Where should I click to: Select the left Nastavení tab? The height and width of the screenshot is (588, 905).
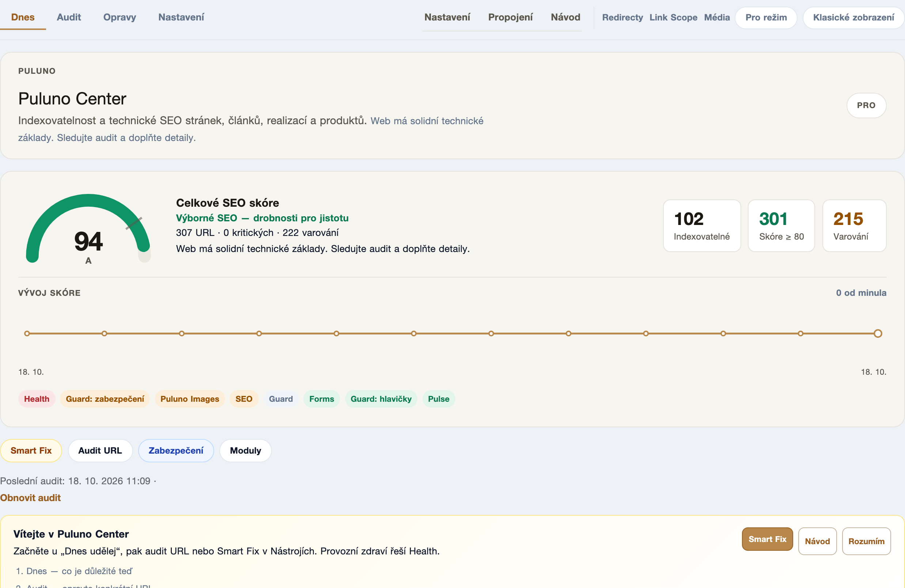[x=181, y=17]
